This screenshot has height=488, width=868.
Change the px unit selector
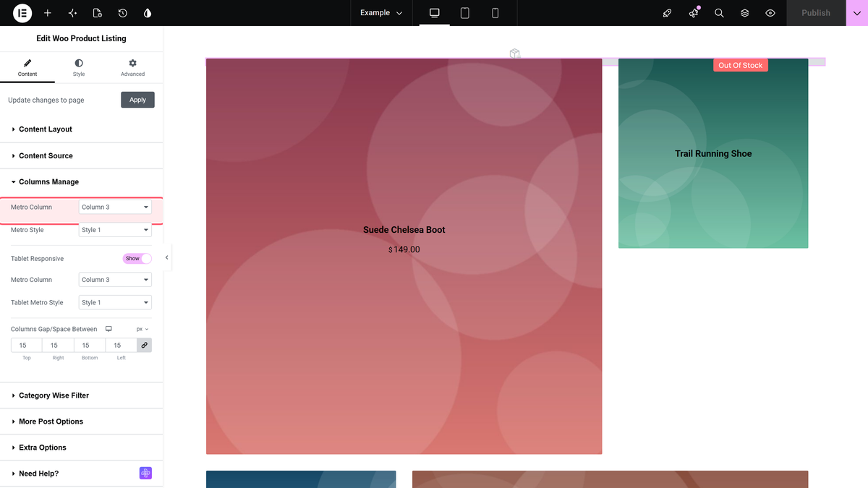(142, 329)
